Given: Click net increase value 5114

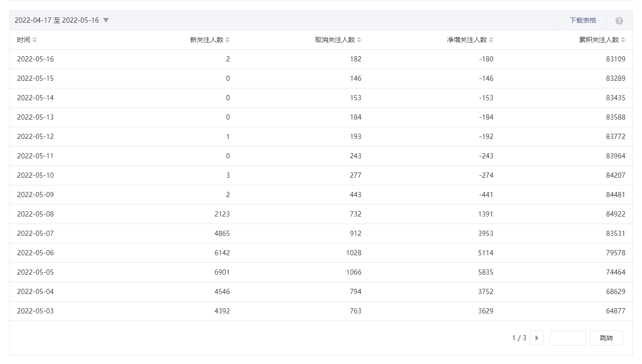Looking at the screenshot, I should pyautogui.click(x=486, y=253).
